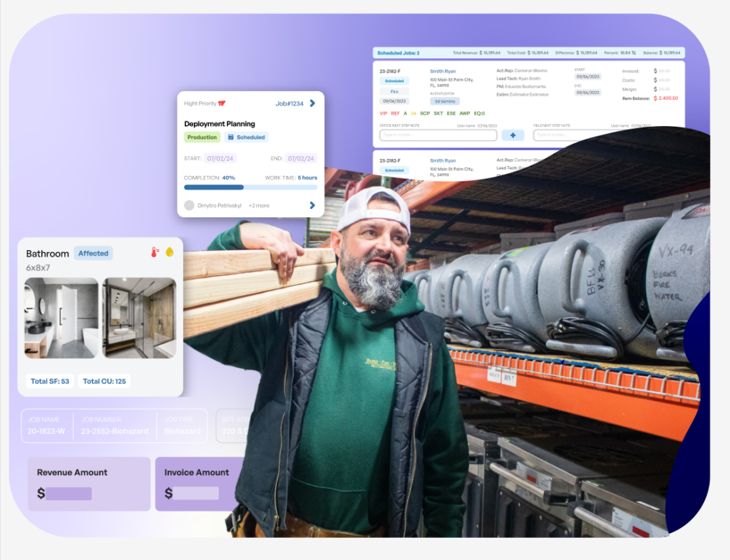Open bathroom photo with glass shower enclosure
Screen dimensions: 730x560
coord(139,318)
